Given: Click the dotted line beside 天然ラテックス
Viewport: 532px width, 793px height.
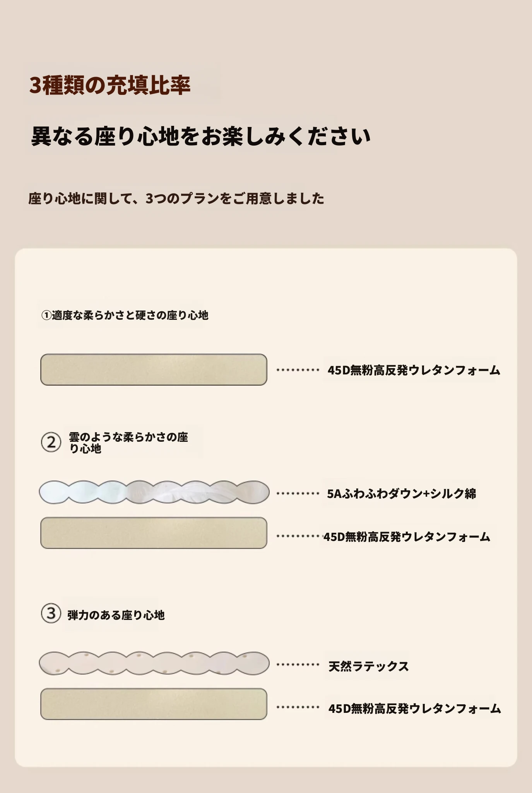Looking at the screenshot, I should (298, 665).
